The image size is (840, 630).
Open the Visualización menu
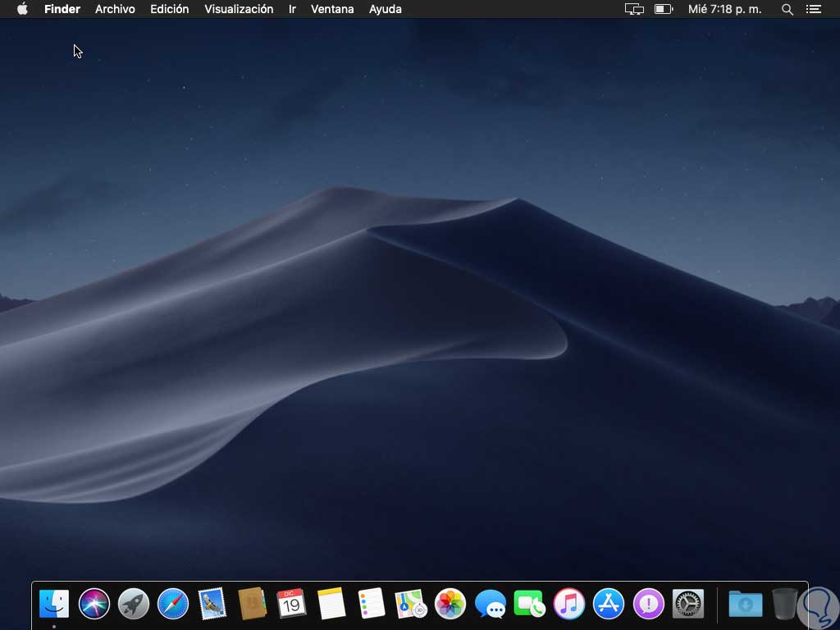(x=239, y=9)
